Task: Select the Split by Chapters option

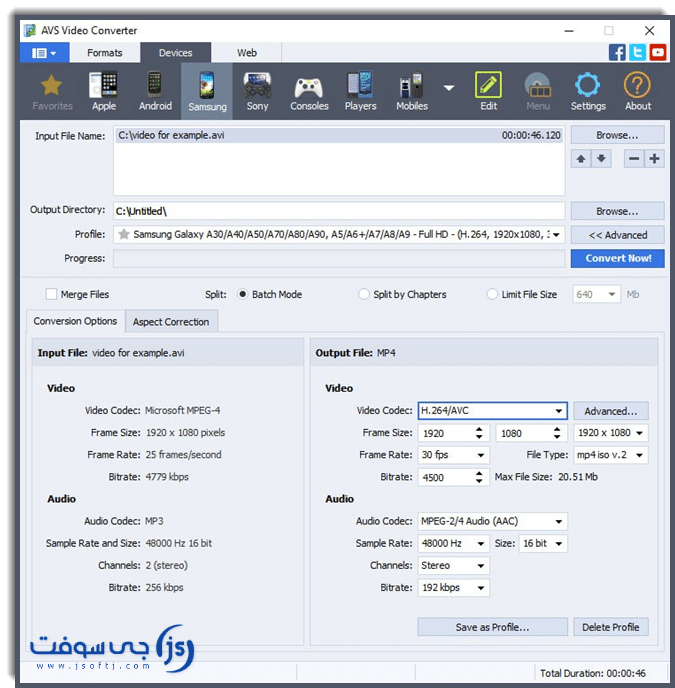Action: pos(364,294)
